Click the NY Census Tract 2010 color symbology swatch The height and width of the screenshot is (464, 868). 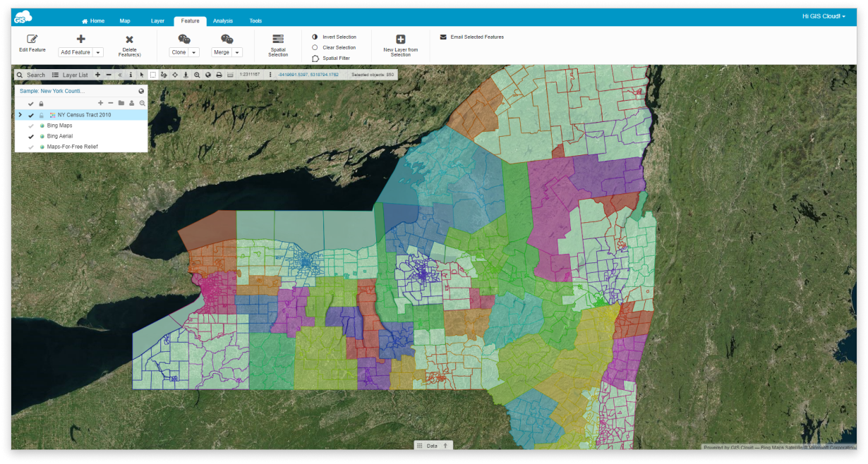coord(52,115)
